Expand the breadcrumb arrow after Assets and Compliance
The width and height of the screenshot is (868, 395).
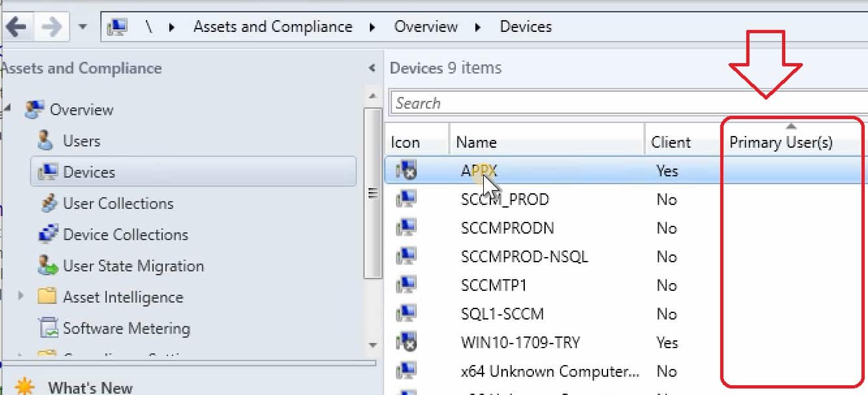[x=372, y=27]
